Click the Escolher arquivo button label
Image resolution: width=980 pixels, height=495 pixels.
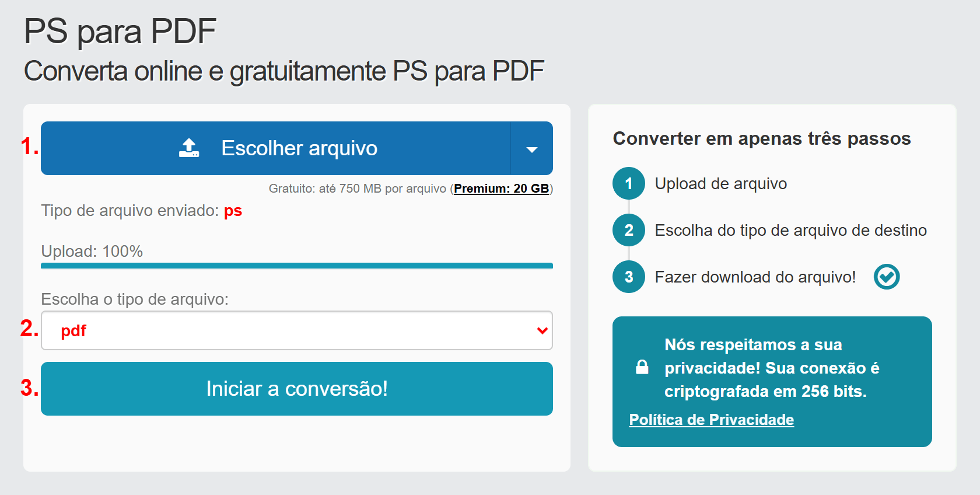(x=299, y=148)
